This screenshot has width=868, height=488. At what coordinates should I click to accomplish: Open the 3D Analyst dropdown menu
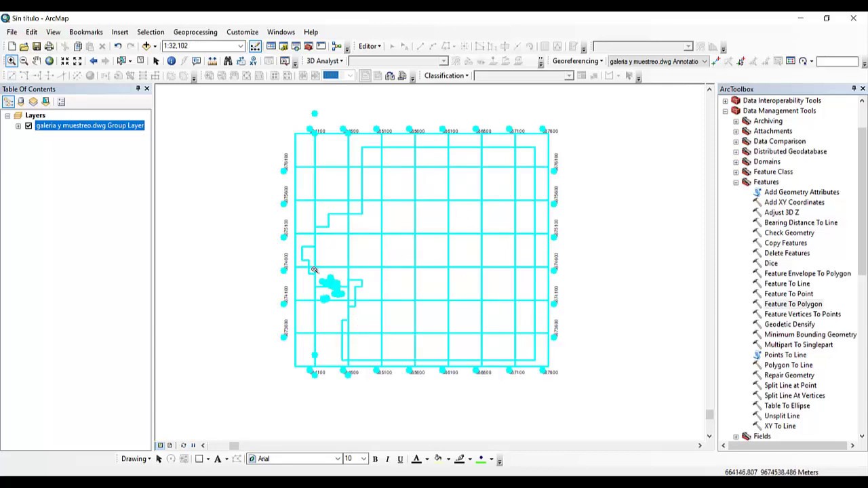coord(325,61)
